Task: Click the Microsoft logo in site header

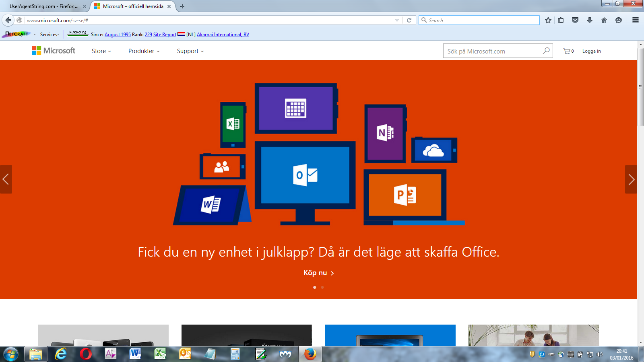Action: coord(54,51)
